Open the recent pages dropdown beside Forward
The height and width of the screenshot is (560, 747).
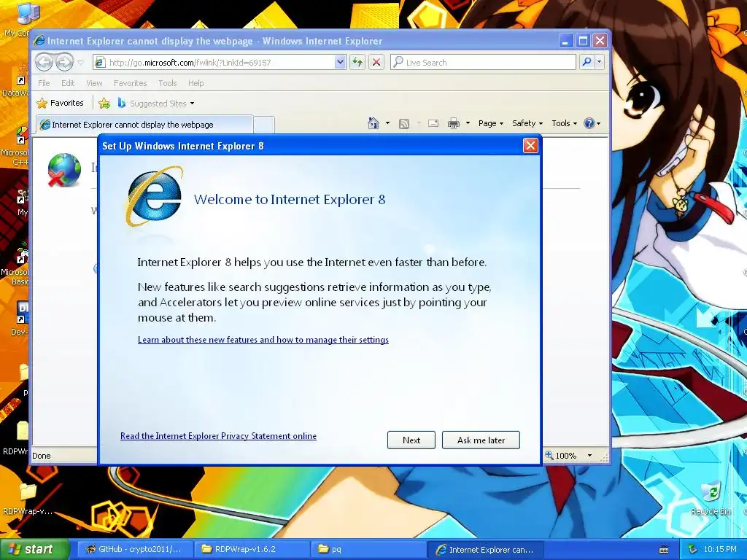click(80, 63)
